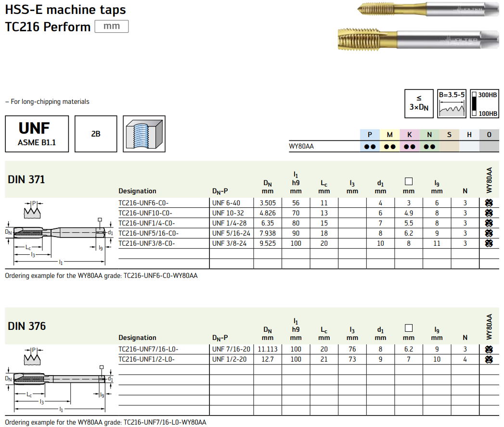Click the availability symbol for TC216-UNF1/4-C0-

pyautogui.click(x=489, y=223)
